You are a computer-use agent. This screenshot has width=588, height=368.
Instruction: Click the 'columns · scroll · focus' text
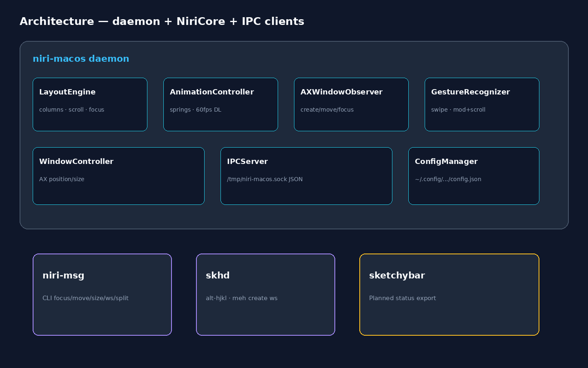pyautogui.click(x=71, y=110)
